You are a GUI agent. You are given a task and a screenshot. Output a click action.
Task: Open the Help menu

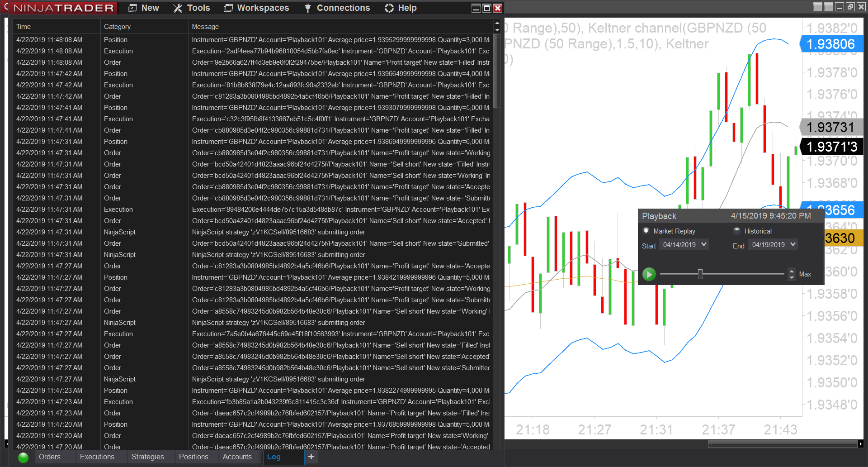click(401, 8)
